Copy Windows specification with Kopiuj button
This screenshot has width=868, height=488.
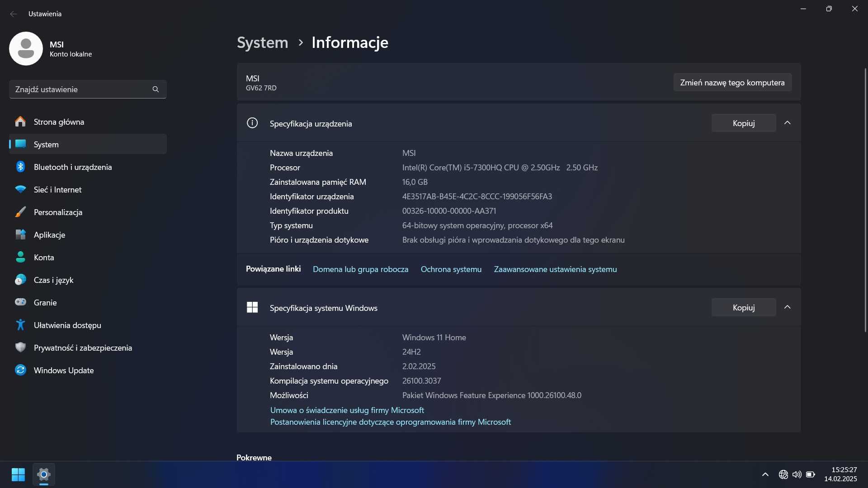(744, 307)
